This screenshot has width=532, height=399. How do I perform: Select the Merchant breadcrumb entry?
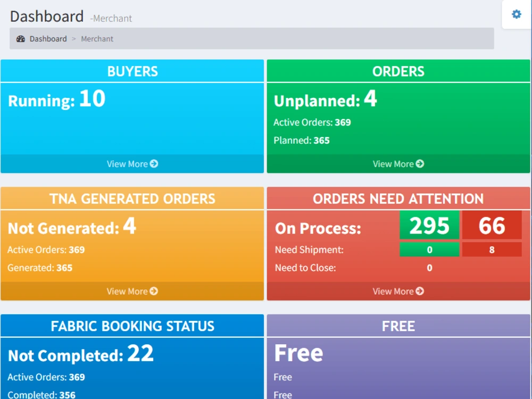coord(97,38)
